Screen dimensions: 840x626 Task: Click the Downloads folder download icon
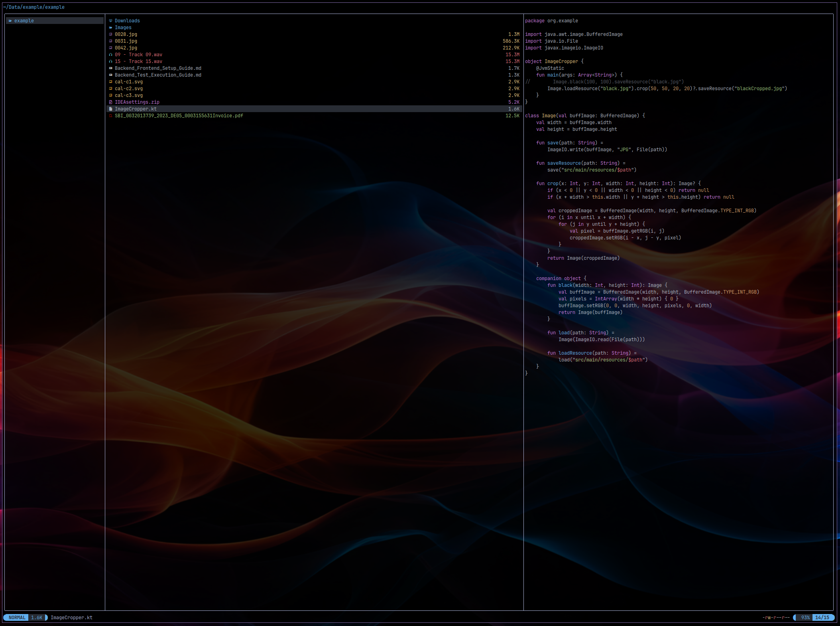110,21
